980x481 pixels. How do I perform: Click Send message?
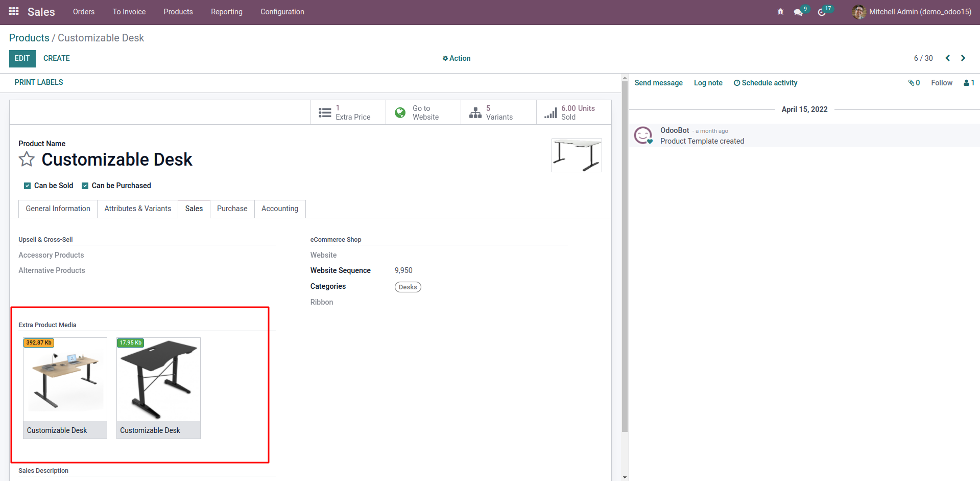(659, 83)
